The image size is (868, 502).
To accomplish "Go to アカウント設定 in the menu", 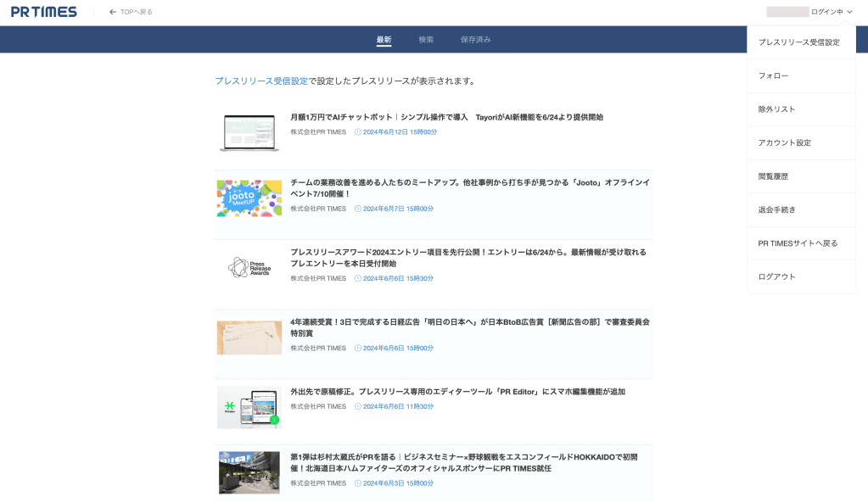I will pyautogui.click(x=784, y=142).
